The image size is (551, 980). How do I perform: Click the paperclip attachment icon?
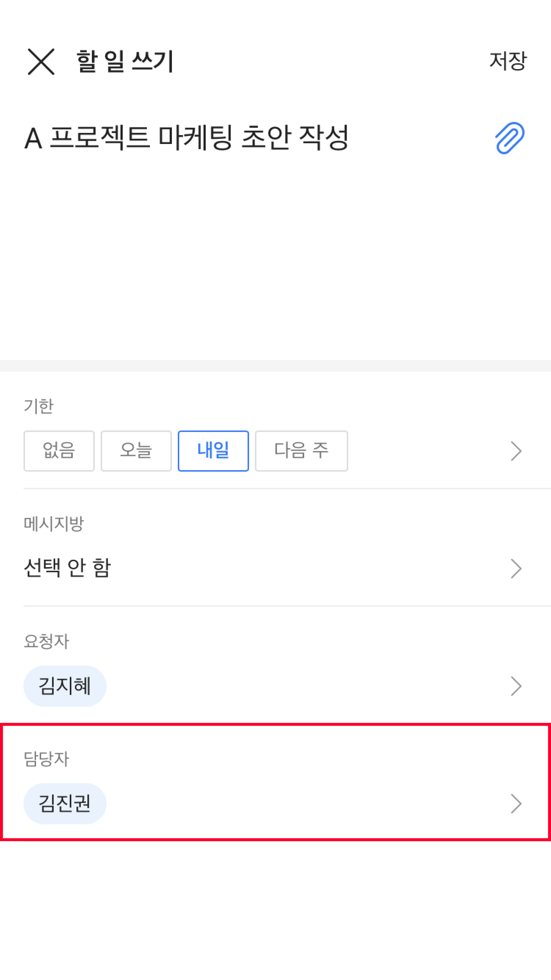[509, 138]
